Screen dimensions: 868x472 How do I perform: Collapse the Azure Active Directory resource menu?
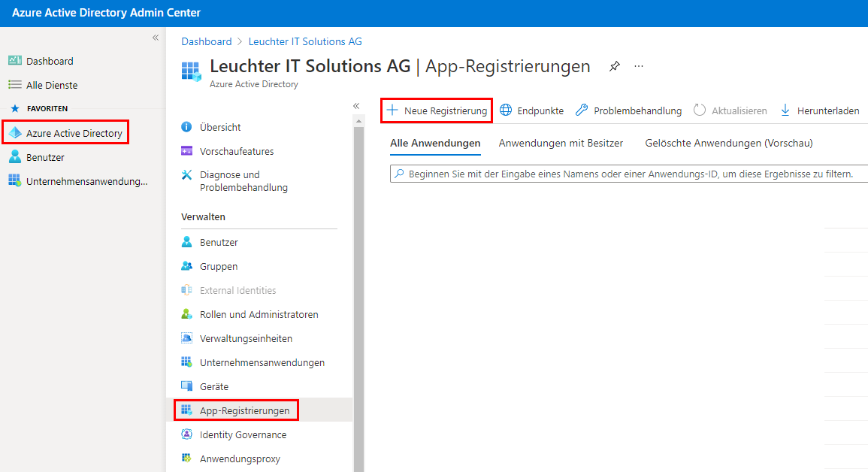356,106
